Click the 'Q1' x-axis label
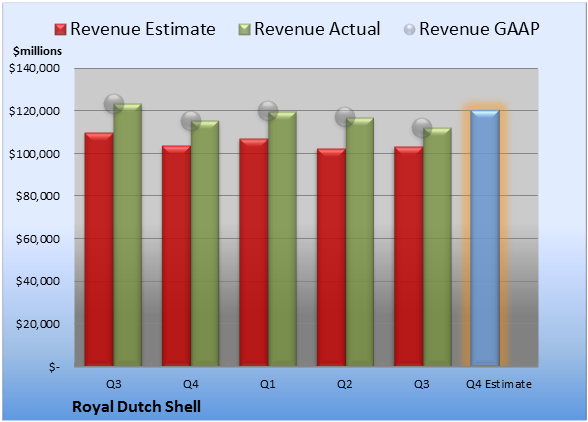 (268, 384)
